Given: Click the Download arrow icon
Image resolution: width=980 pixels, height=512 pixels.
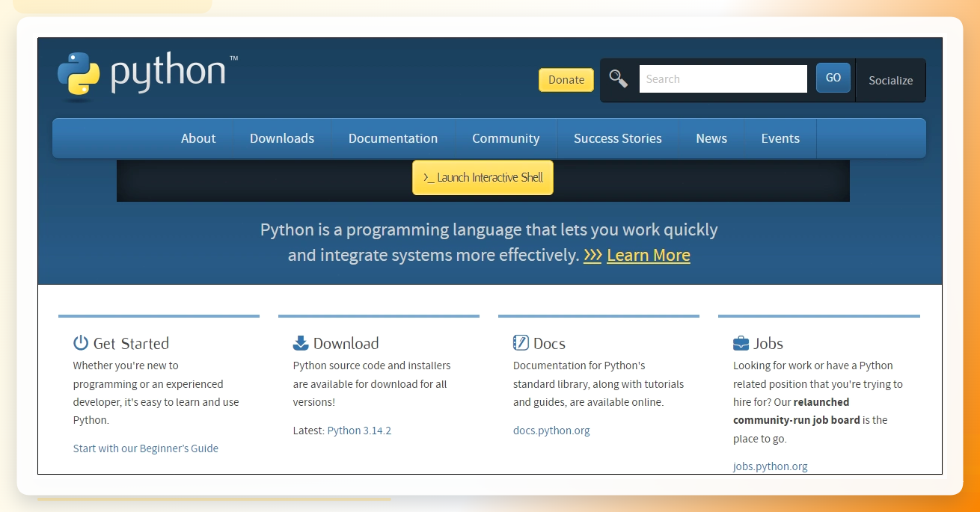Looking at the screenshot, I should [x=301, y=343].
